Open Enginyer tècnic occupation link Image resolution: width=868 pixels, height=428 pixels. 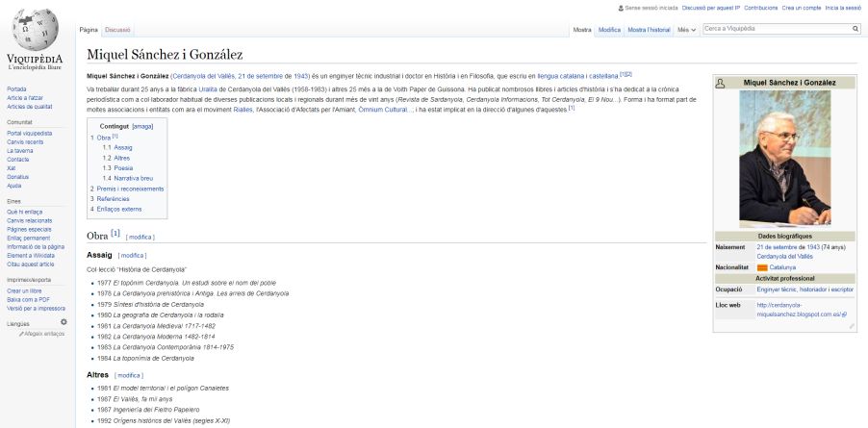point(777,290)
